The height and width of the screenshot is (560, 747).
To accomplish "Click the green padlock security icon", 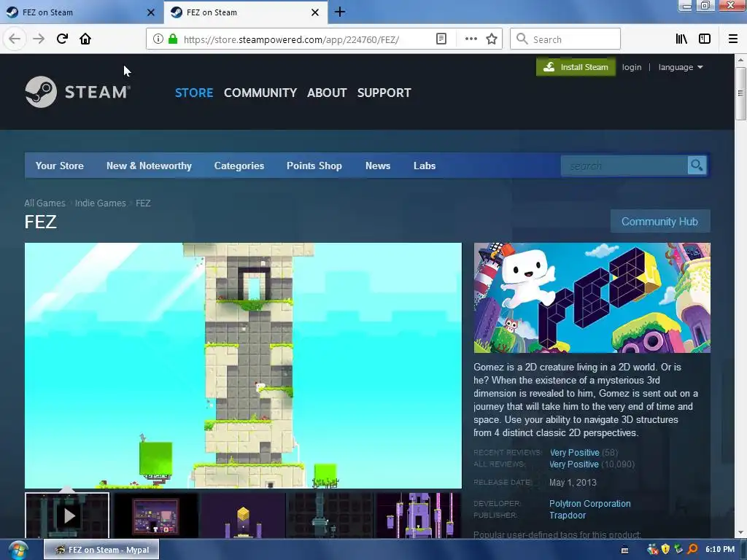I will (x=173, y=39).
